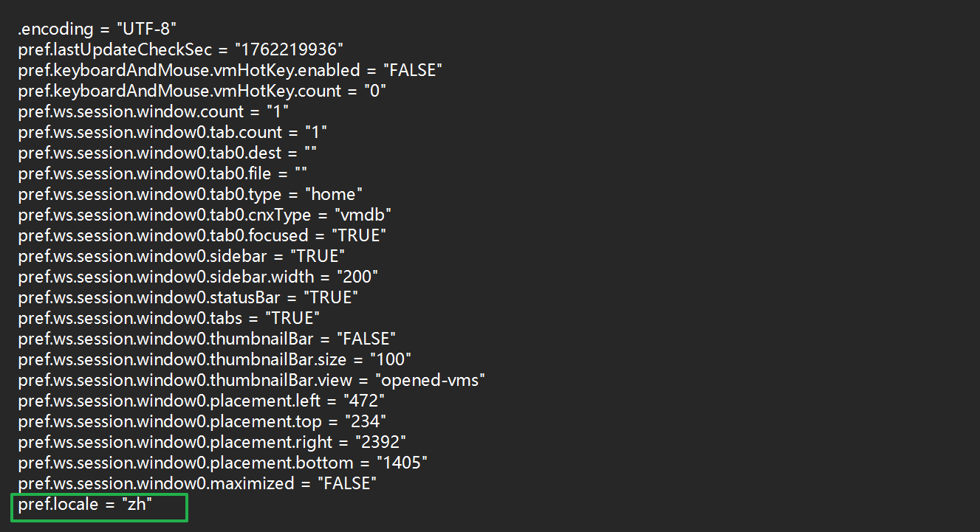Select the vmHotKey.enabled "FALSE" line

point(230,71)
